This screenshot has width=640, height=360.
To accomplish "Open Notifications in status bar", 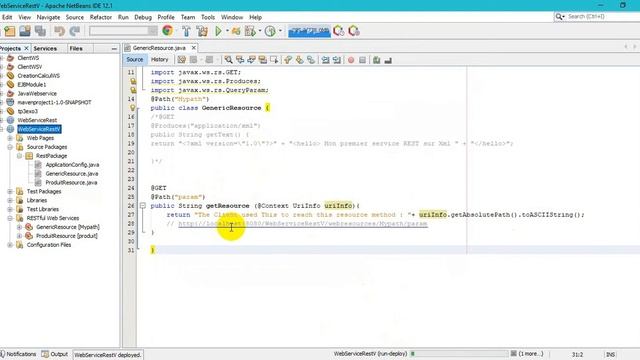I will coord(18,354).
